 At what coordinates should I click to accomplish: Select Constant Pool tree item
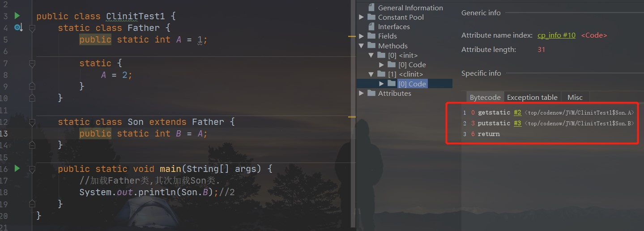point(401,17)
